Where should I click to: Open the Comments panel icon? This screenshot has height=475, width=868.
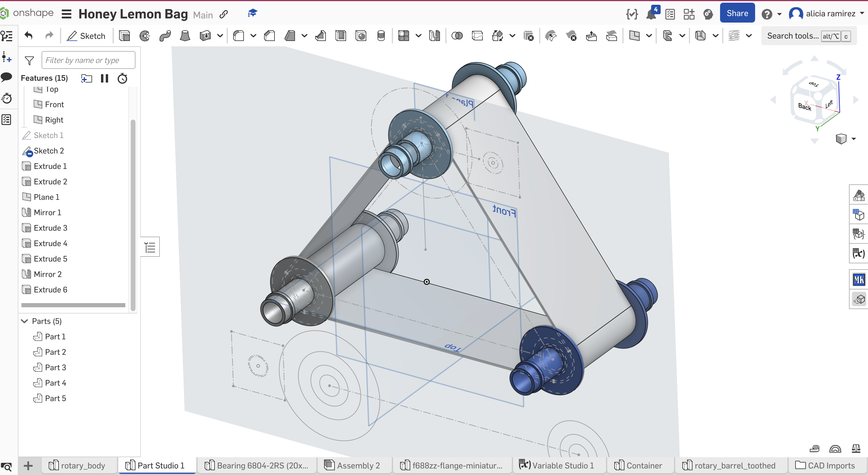(7, 77)
